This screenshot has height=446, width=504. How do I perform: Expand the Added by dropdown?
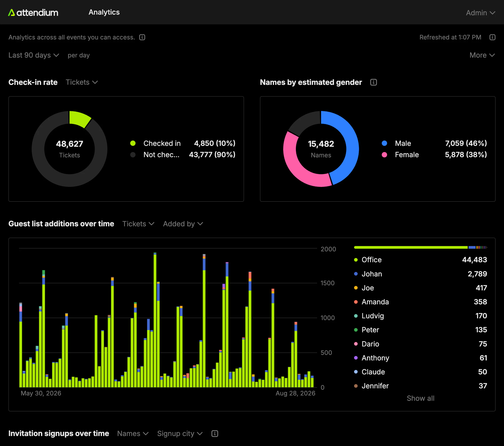183,224
